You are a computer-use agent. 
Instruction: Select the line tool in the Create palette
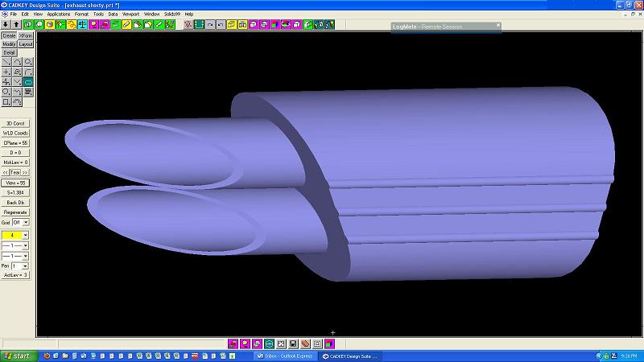point(6,62)
